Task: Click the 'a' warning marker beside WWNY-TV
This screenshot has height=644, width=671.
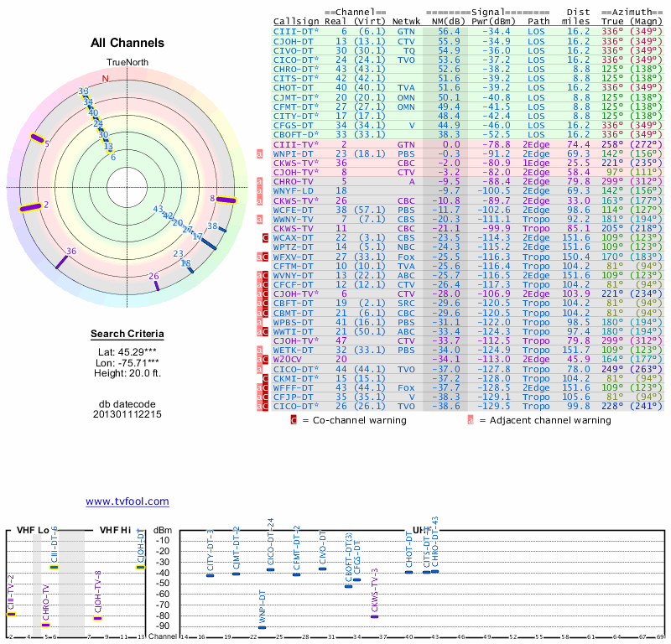Action: [259, 220]
